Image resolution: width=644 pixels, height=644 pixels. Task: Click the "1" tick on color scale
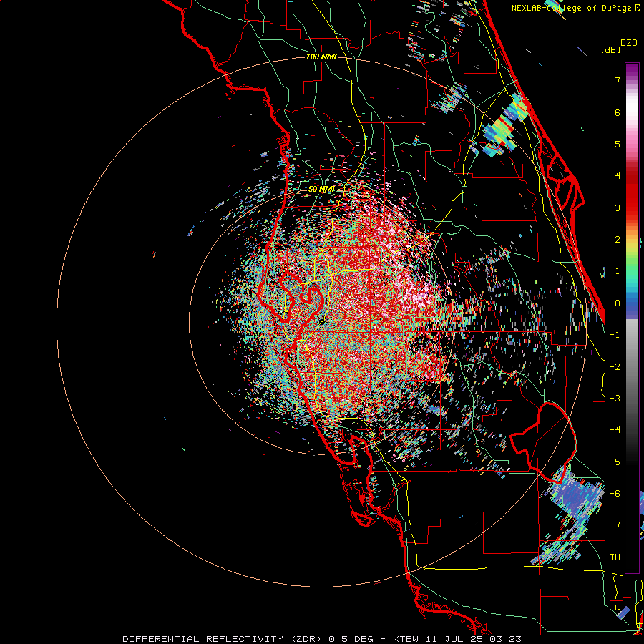pos(618,271)
